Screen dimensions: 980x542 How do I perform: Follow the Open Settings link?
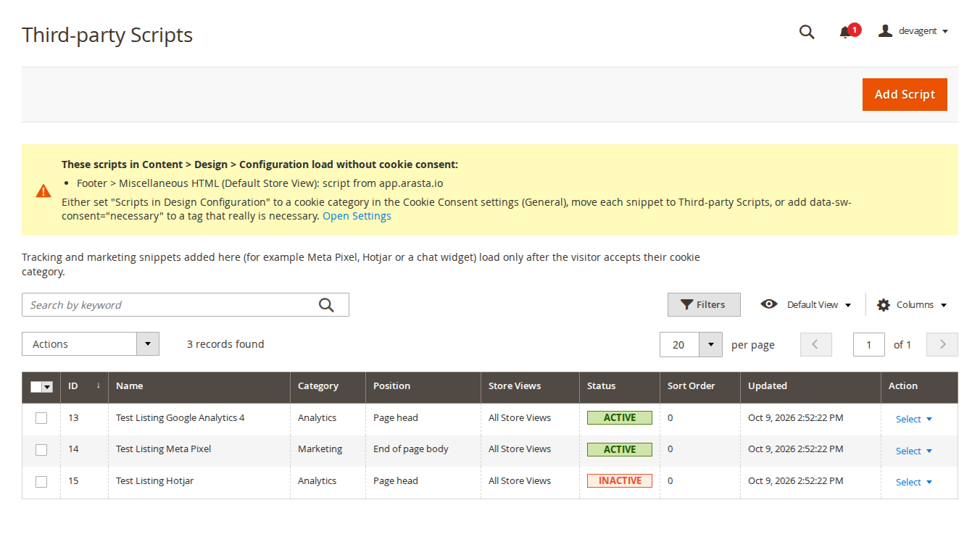tap(357, 216)
